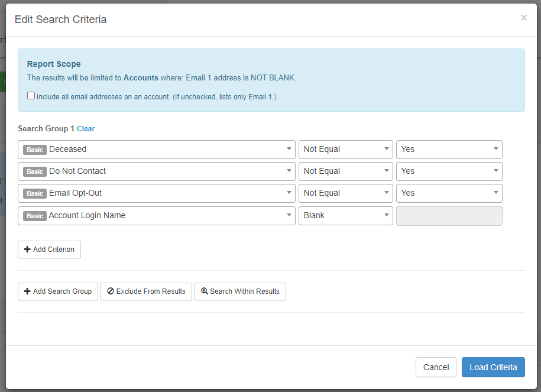Click Add Search Group button

pos(58,291)
